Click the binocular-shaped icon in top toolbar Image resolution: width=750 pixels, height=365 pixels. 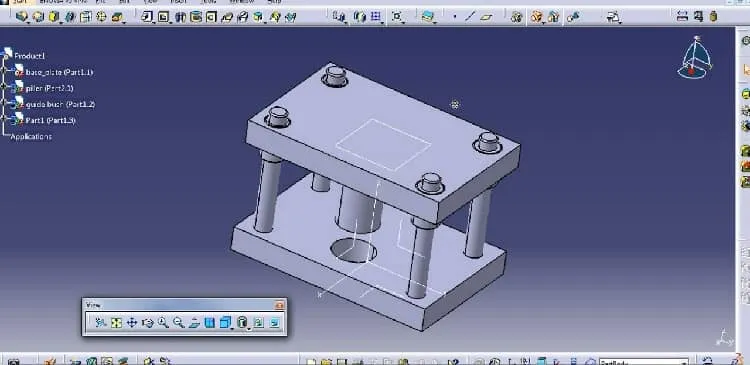pyautogui.click(x=180, y=17)
